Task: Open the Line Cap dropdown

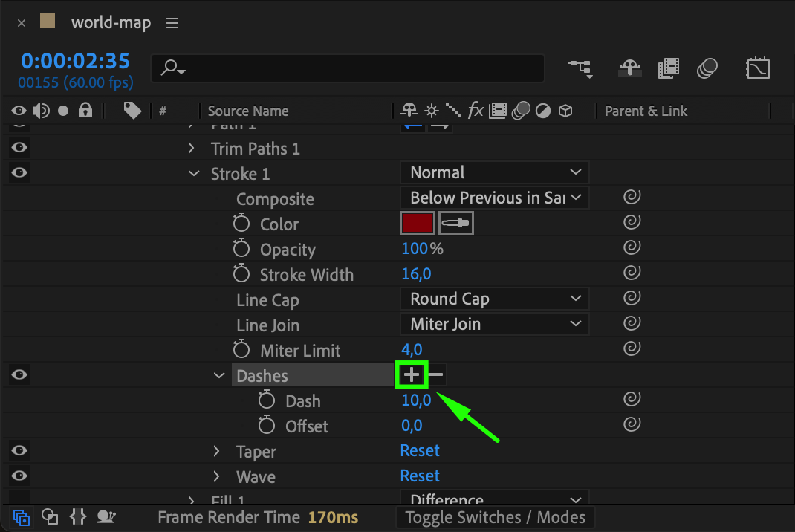Action: coord(495,299)
